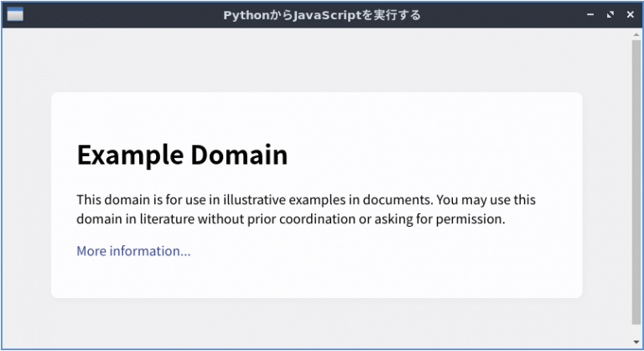Image resolution: width=644 pixels, height=351 pixels.
Task: Close the window with the X icon
Action: [630, 15]
